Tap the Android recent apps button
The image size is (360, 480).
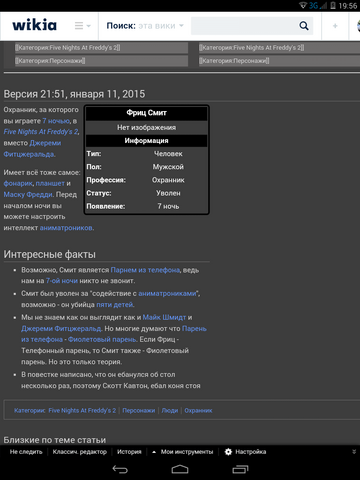(240, 470)
